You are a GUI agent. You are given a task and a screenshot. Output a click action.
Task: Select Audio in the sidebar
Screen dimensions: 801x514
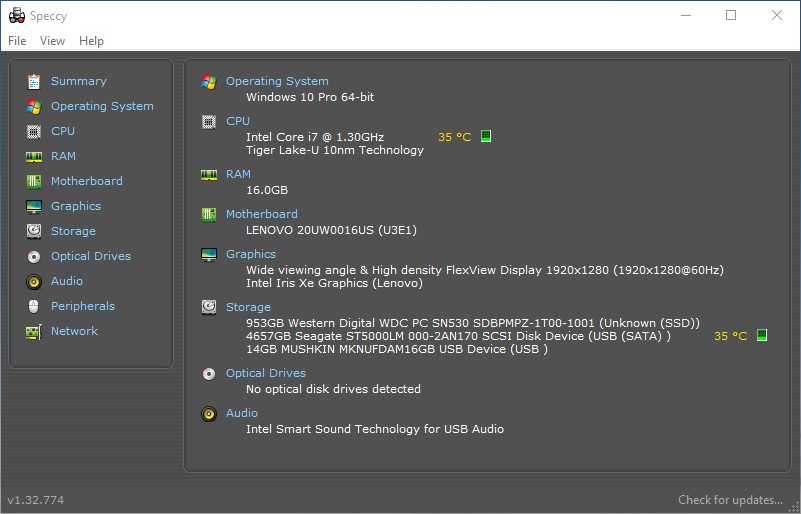67,282
